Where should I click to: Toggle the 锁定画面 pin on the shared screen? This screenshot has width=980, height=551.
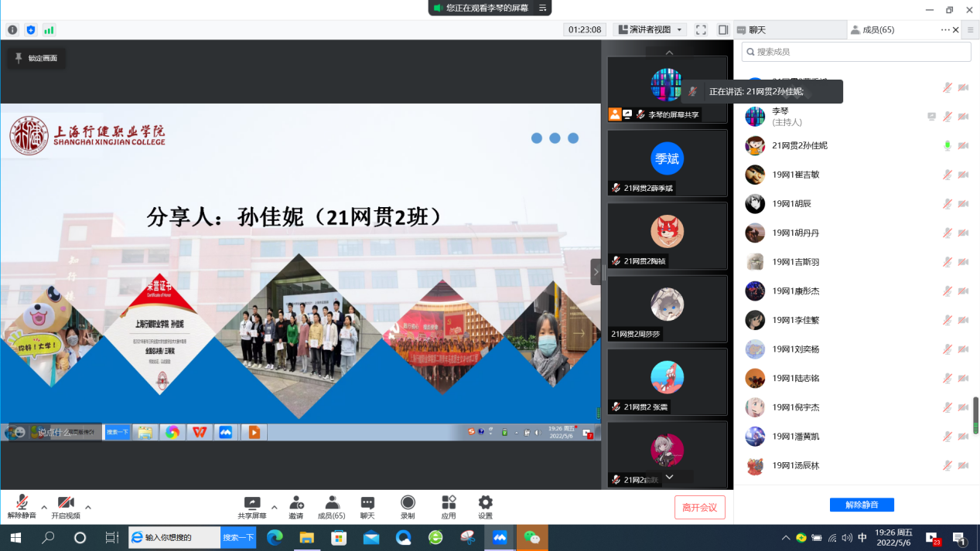click(36, 58)
